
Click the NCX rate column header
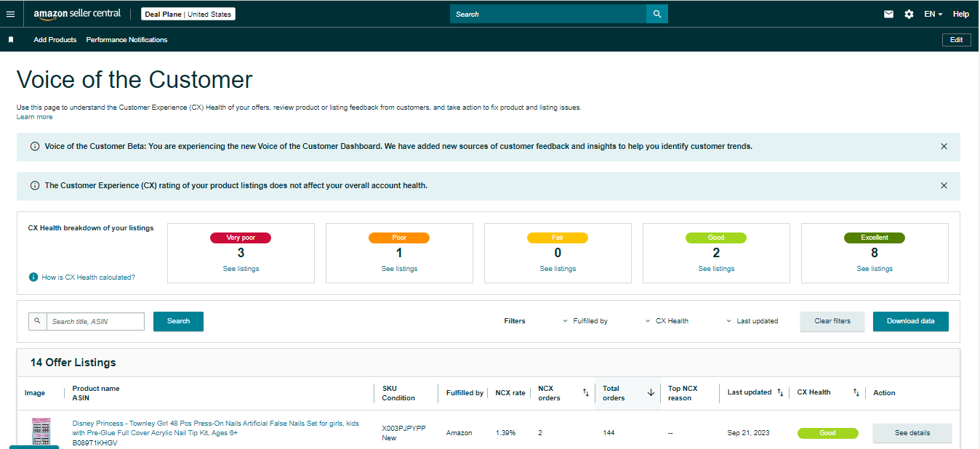pyautogui.click(x=510, y=393)
